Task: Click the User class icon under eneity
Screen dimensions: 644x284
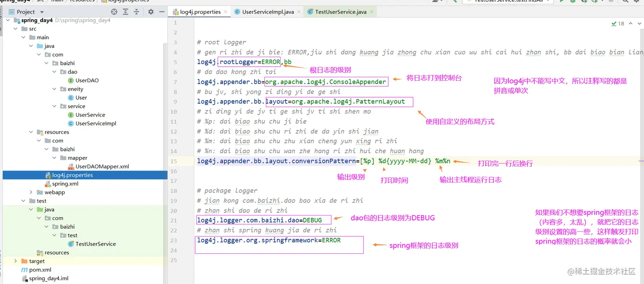Action: (x=71, y=98)
